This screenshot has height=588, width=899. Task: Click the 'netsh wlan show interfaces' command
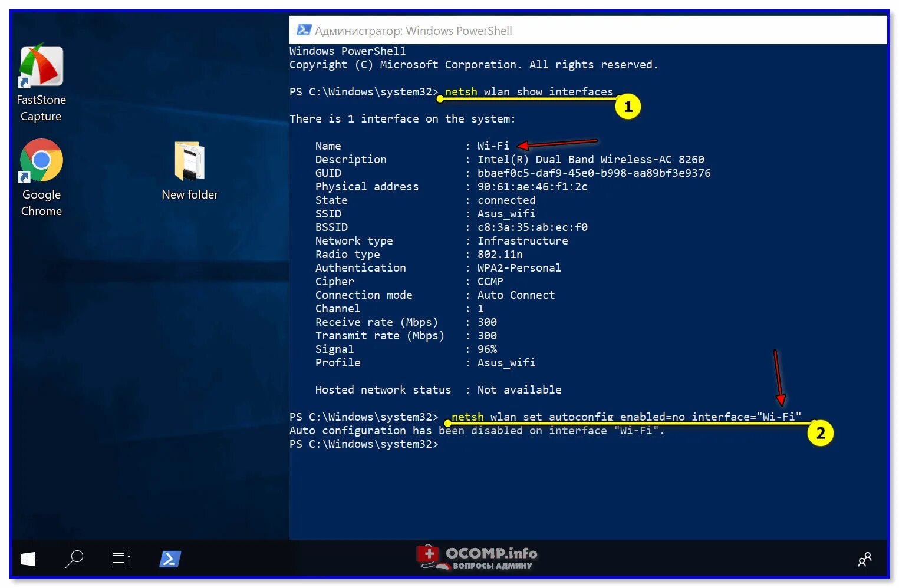pos(529,91)
